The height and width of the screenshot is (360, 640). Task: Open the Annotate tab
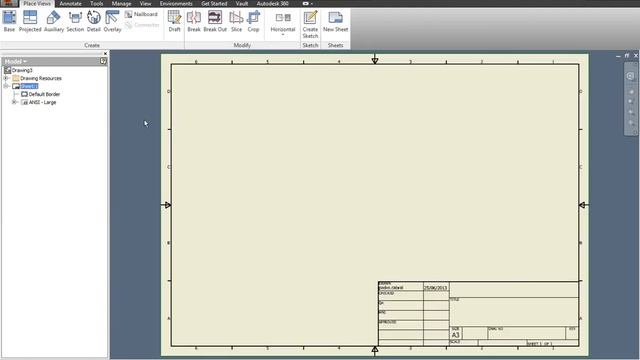pyautogui.click(x=70, y=3)
